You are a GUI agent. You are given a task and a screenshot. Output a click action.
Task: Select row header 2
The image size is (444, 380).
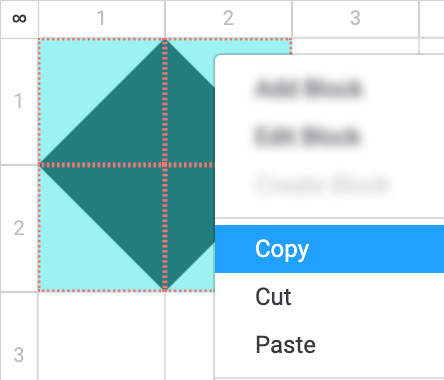pyautogui.click(x=19, y=228)
